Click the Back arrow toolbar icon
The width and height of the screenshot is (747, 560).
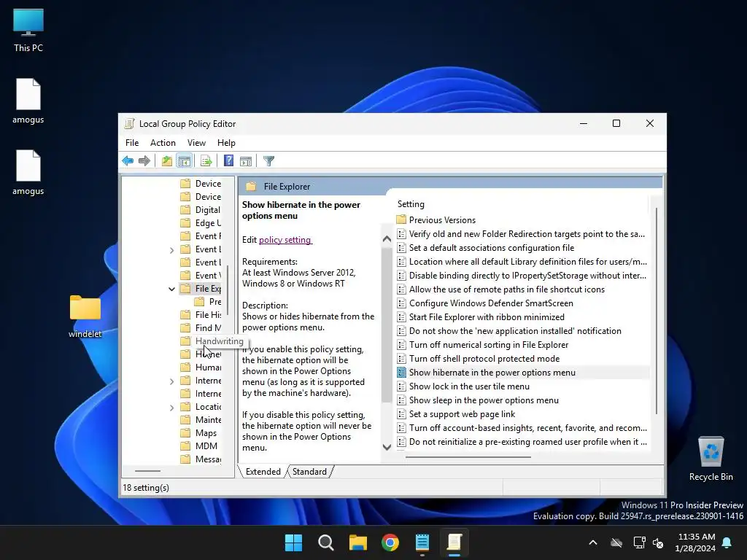tap(128, 161)
